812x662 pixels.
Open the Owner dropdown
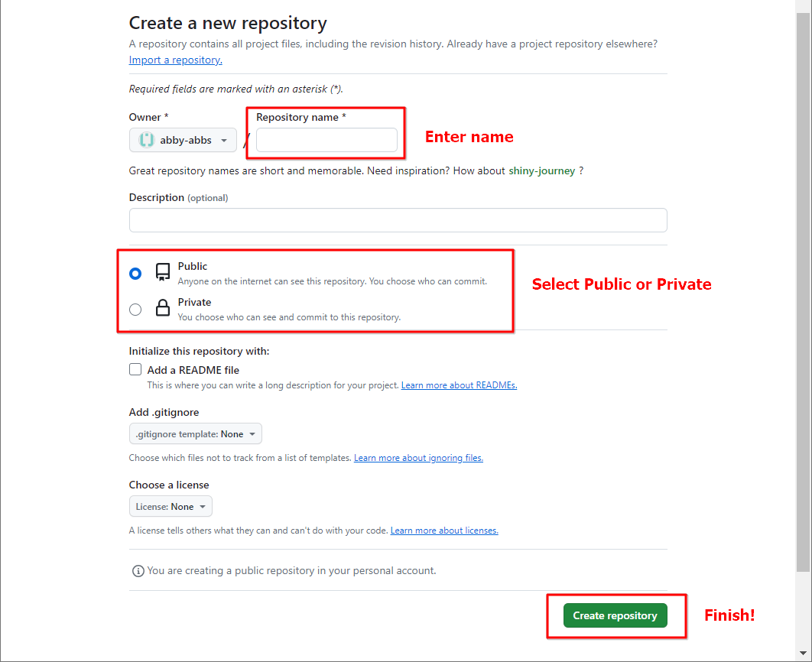tap(183, 140)
